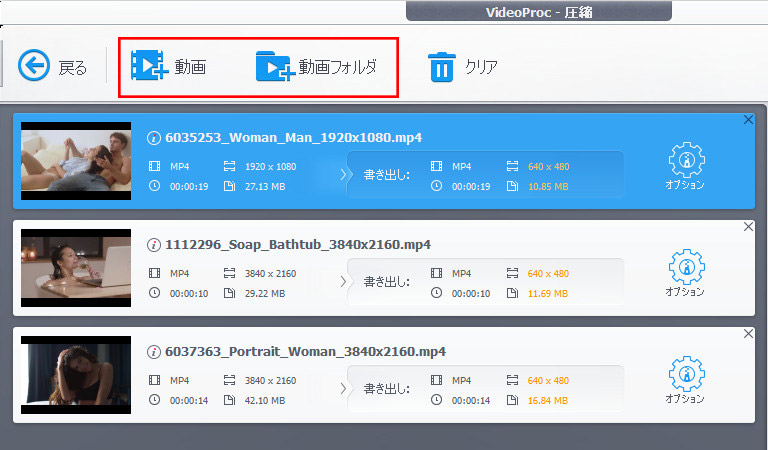
Task: Click the 6037363_Portrait_Woman_3840x2160.mp4 filename
Action: tap(305, 352)
